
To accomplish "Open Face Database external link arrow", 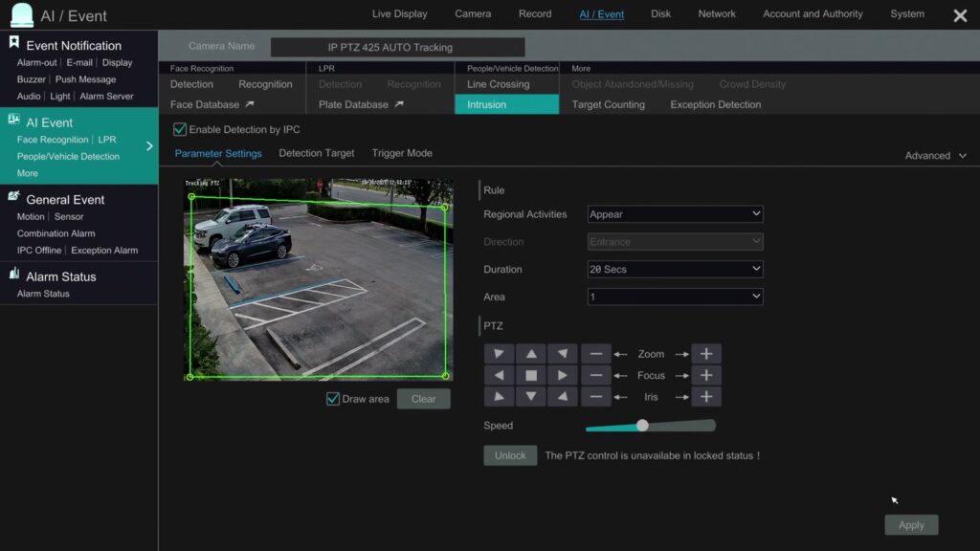I will [x=250, y=104].
